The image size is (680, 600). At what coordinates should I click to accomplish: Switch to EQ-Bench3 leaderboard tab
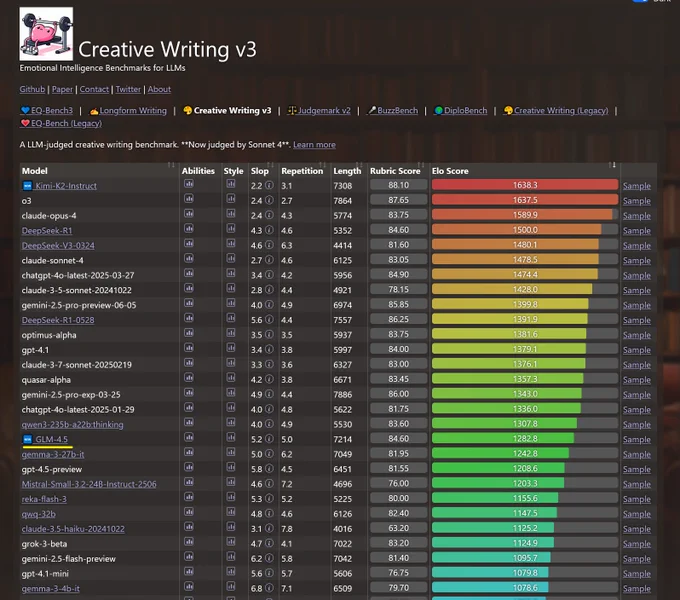[x=46, y=111]
